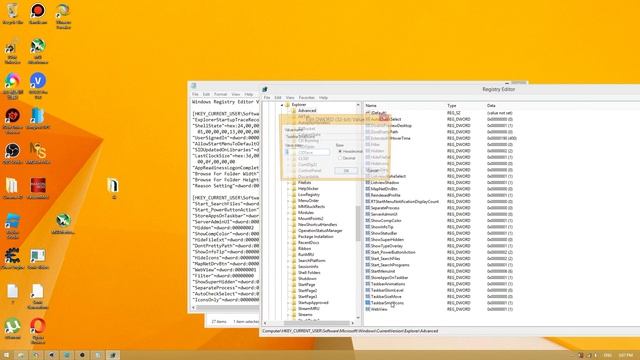Select the TaskbarAnimations value row
Screen dimensions: 640x360
click(x=388, y=284)
